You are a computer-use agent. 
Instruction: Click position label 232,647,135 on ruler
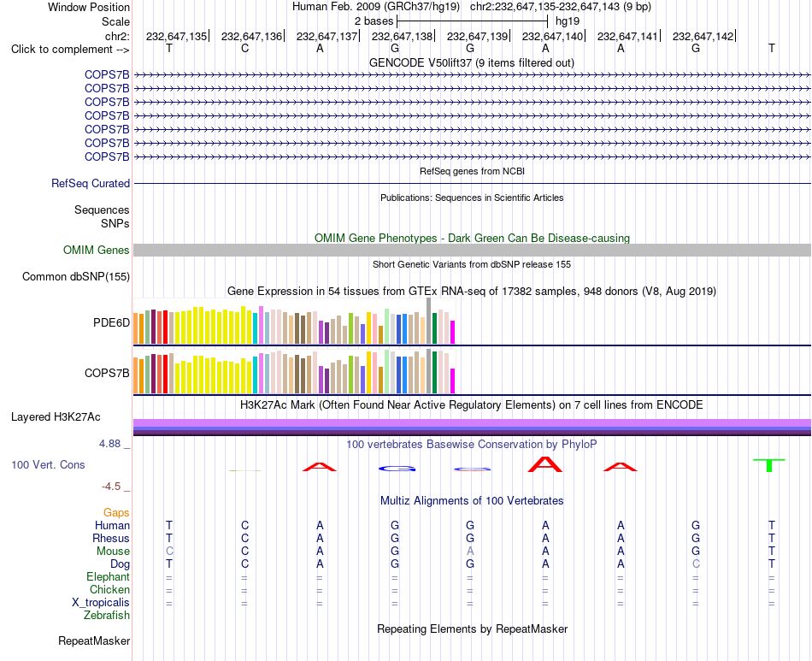[x=176, y=36]
